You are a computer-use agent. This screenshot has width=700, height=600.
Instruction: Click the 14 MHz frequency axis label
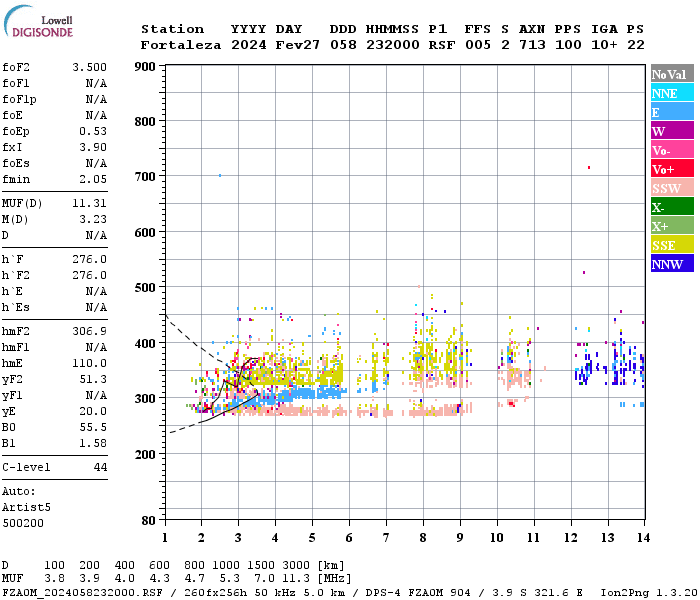point(643,538)
